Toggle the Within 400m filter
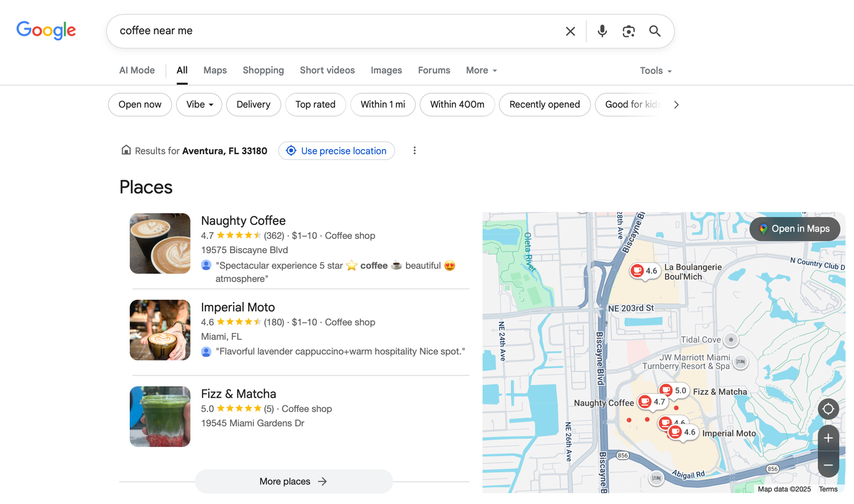 point(457,105)
